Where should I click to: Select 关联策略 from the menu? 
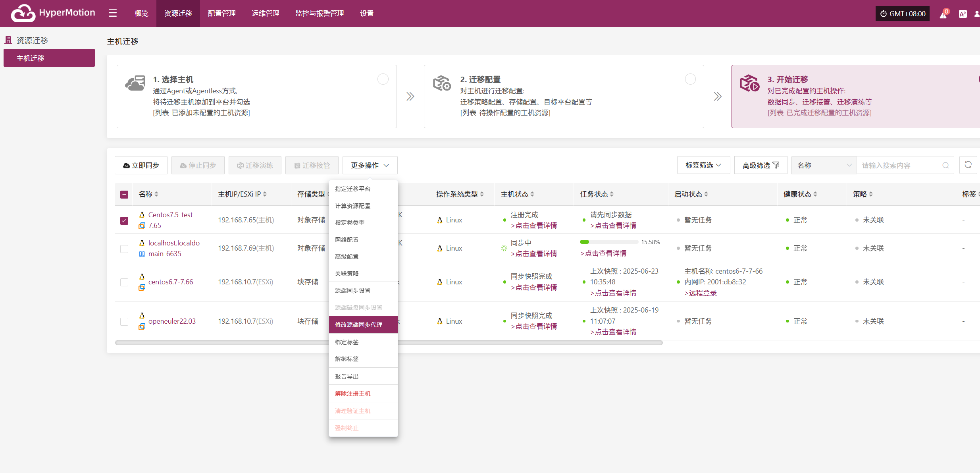(363, 274)
